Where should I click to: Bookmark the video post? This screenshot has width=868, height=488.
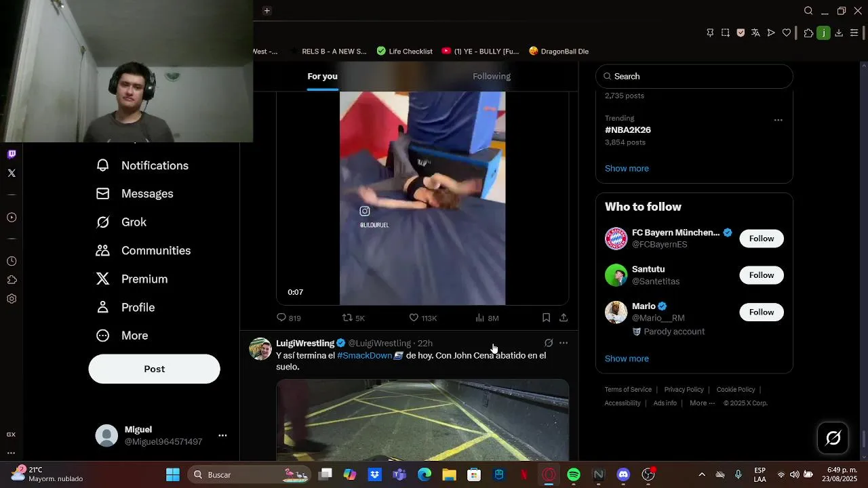point(546,317)
